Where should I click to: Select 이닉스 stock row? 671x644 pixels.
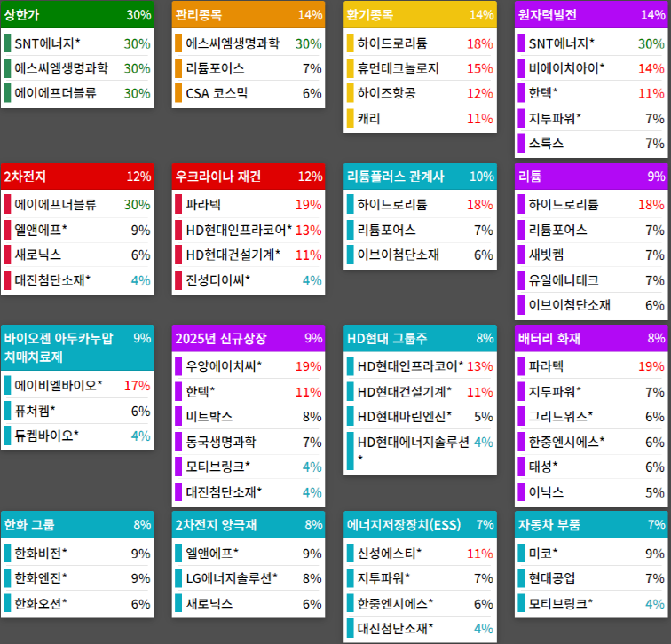(x=591, y=491)
